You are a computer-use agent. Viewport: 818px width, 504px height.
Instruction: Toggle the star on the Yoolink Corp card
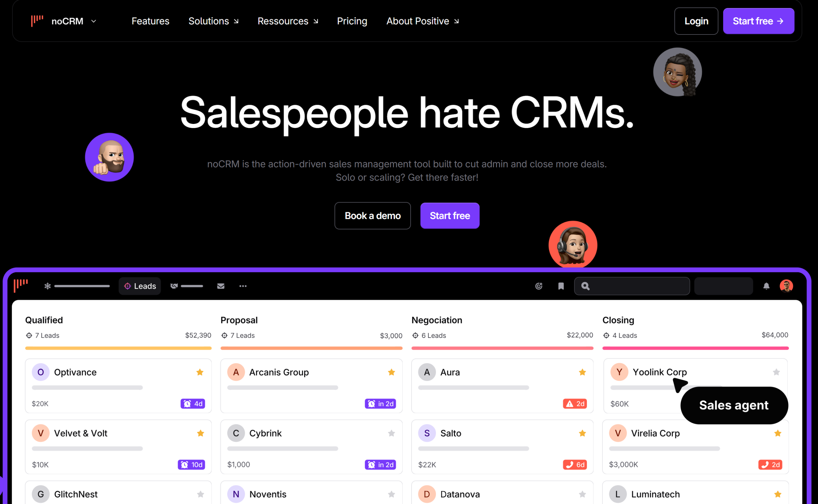tap(776, 372)
